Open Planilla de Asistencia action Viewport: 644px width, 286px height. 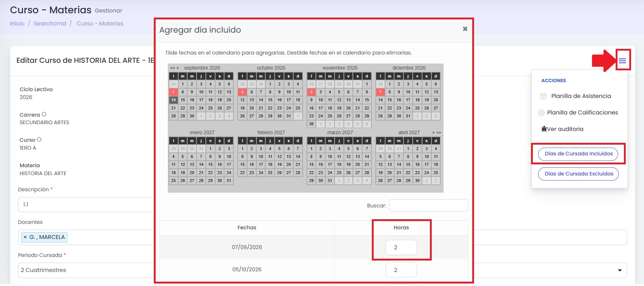(x=576, y=96)
